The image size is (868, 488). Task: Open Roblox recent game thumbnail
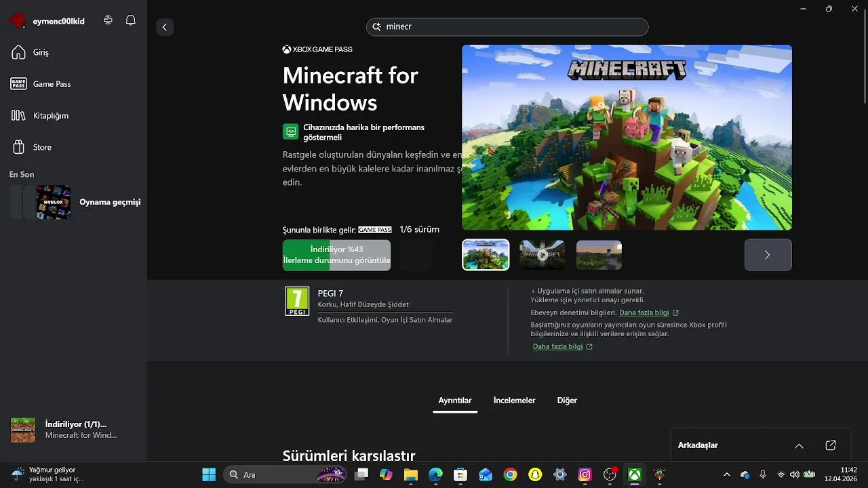click(x=54, y=202)
